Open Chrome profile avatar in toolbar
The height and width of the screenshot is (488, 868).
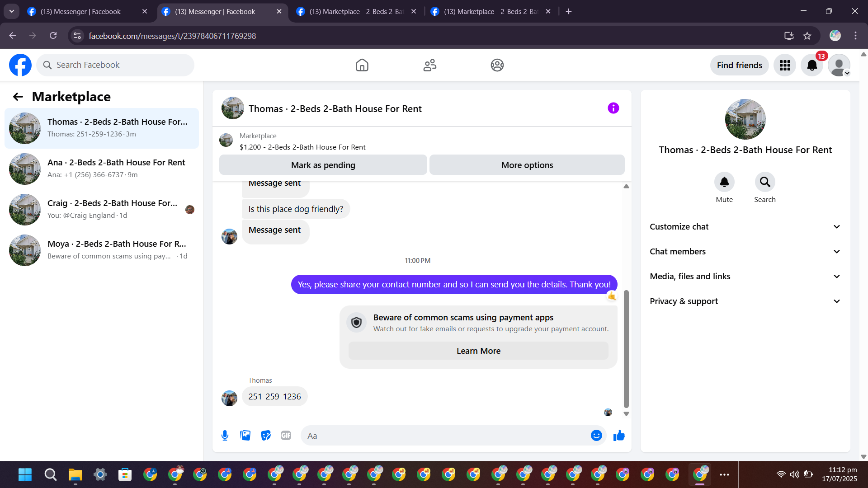pos(835,36)
